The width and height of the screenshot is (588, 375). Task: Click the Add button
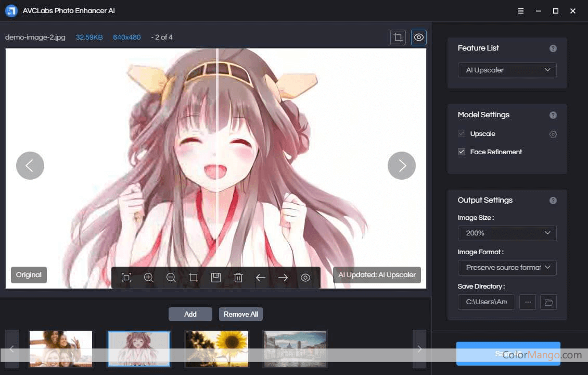point(190,314)
